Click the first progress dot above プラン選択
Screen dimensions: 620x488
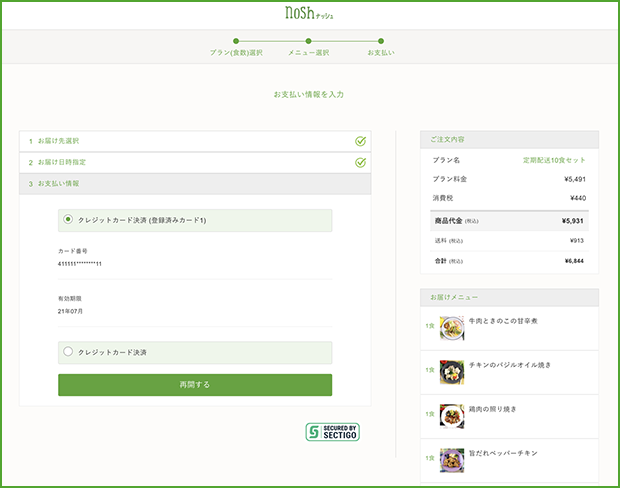point(236,41)
